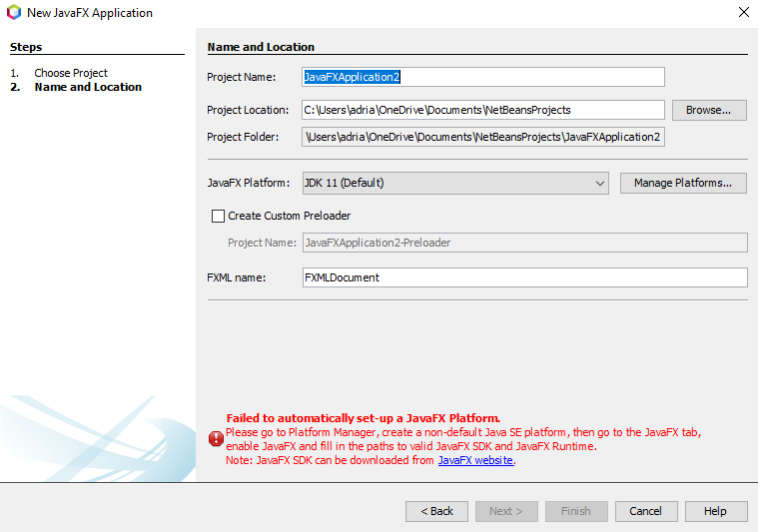
Task: Click the Preloader Project Name field
Action: (x=524, y=243)
